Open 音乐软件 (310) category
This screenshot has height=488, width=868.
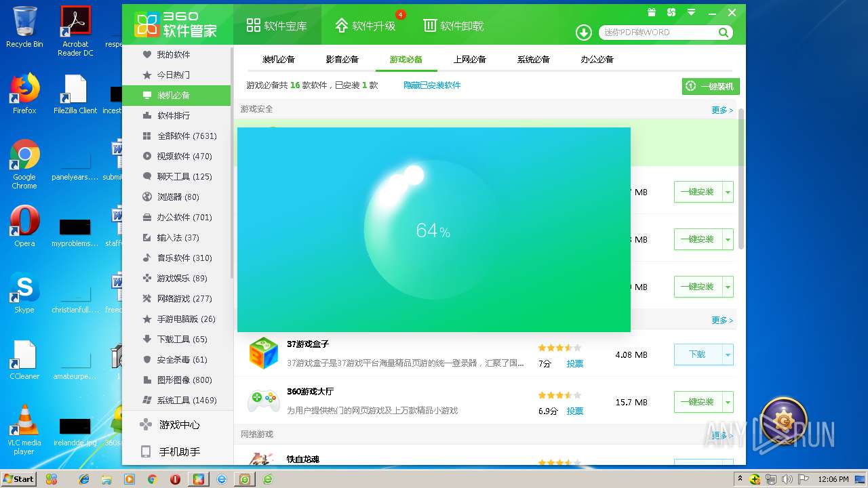[x=176, y=258]
